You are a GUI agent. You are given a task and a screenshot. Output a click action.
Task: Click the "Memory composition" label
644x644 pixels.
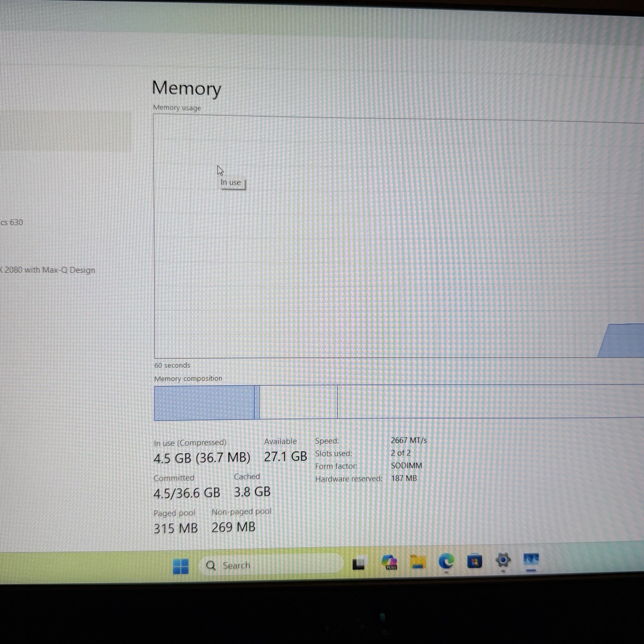[188, 379]
